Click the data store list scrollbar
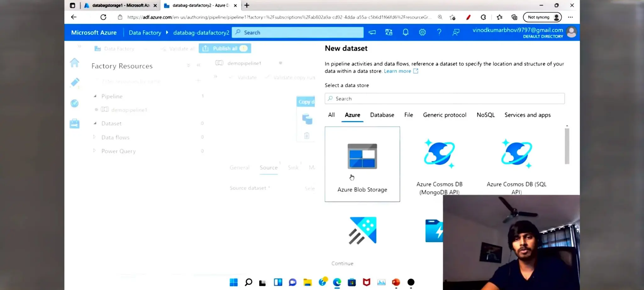 pyautogui.click(x=567, y=146)
